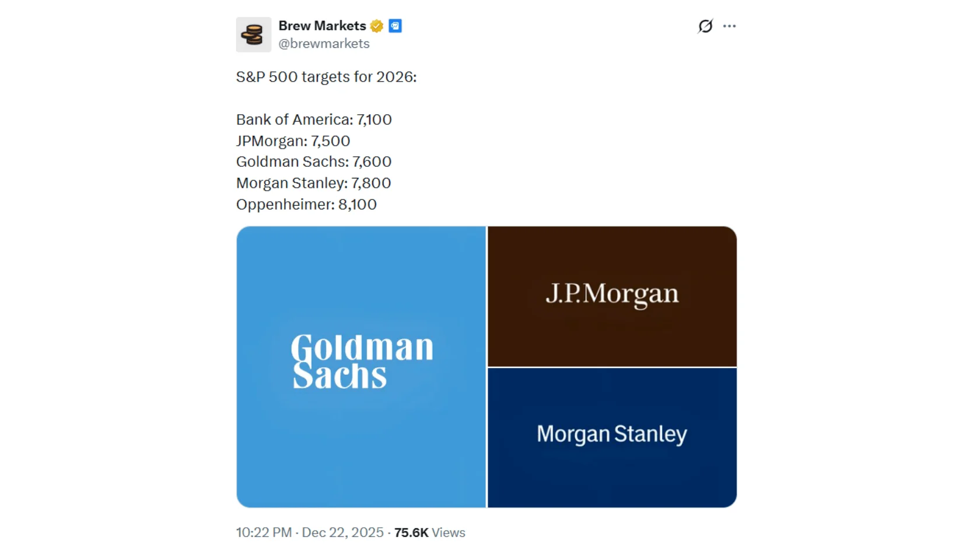Click the Goldman Sachs: 7,600 text line
Viewport: 980px width, 551px height.
(x=314, y=162)
